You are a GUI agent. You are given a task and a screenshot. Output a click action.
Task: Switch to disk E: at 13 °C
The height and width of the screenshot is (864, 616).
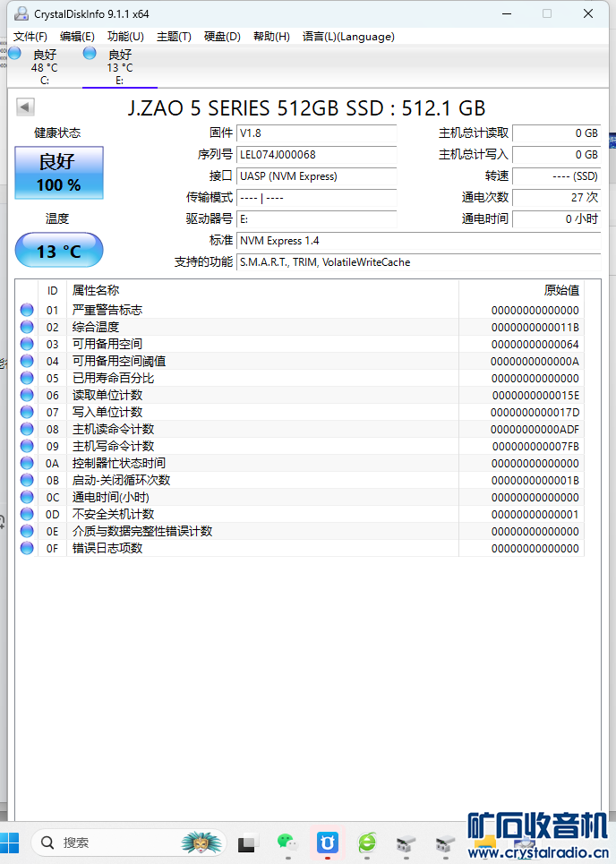coord(120,66)
